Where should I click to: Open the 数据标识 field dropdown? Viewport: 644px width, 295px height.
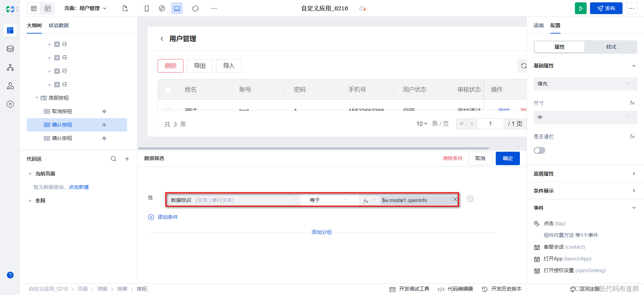(233, 200)
